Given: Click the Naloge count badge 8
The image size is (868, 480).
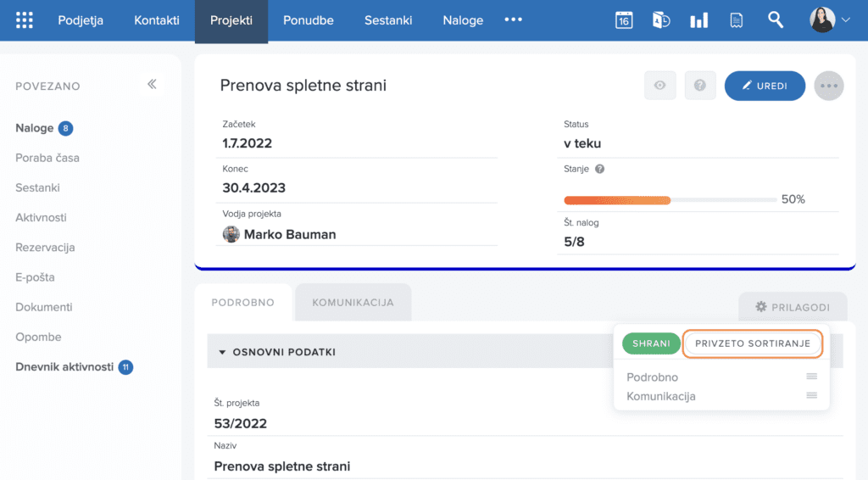Looking at the screenshot, I should coord(65,128).
